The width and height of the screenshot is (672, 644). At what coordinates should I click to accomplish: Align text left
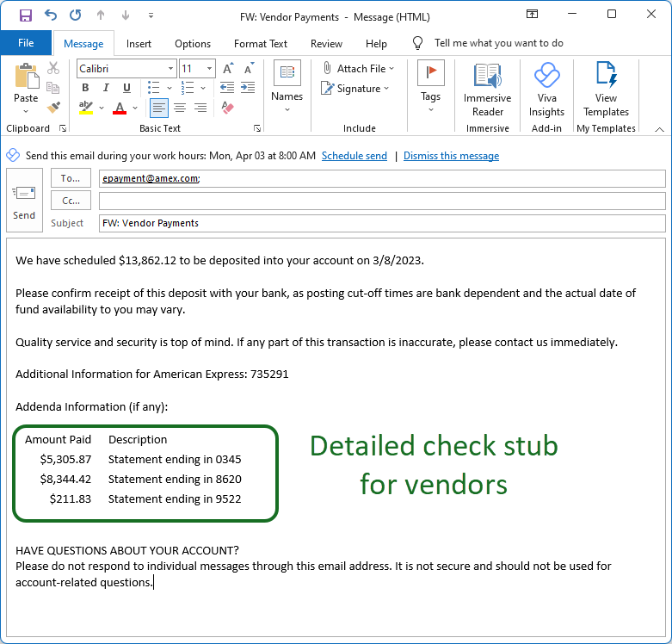(x=159, y=108)
